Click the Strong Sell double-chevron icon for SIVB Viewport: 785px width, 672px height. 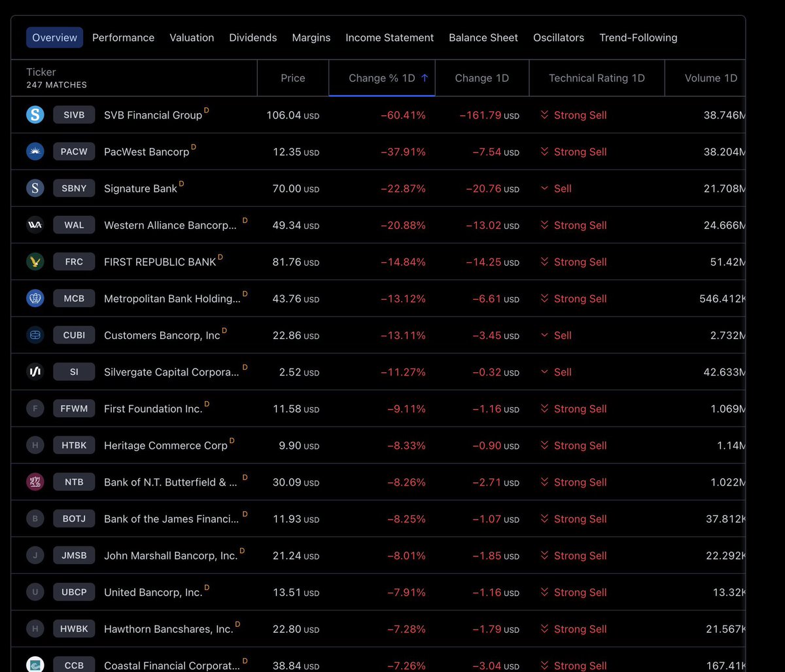544,115
